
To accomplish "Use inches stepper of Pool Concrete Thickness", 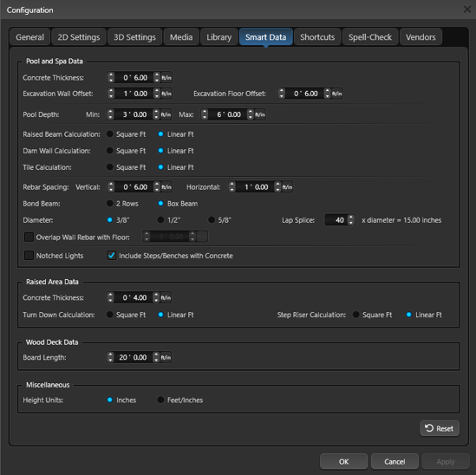I will pos(157,78).
